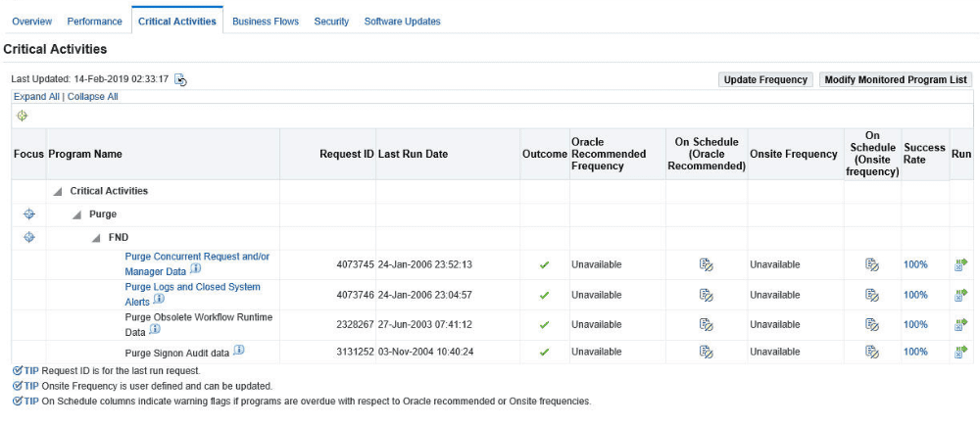The image size is (980, 426).
Task: Collapse the FND tree node
Action: click(x=96, y=237)
